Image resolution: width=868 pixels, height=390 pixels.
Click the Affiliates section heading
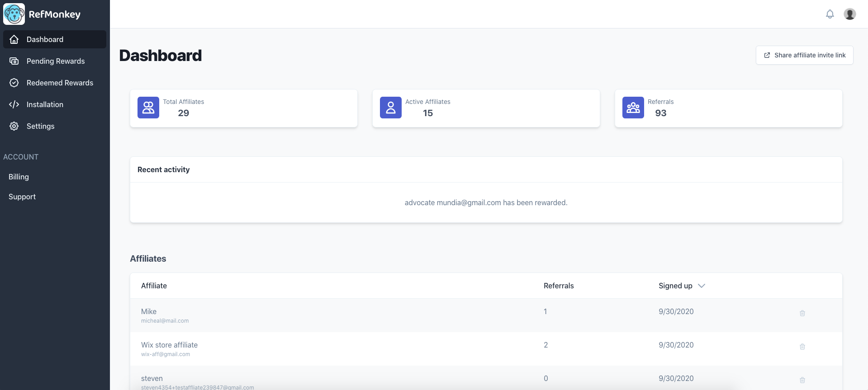pyautogui.click(x=148, y=258)
